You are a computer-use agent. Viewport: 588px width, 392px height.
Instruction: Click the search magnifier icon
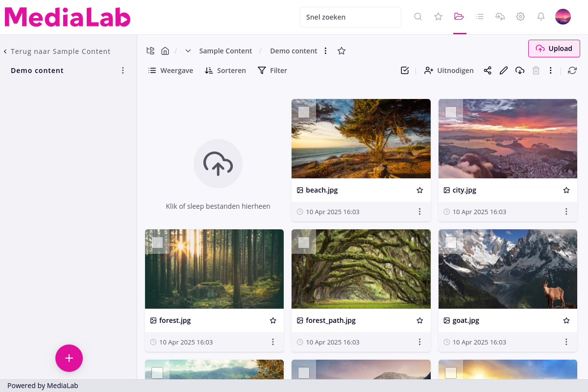pos(418,17)
